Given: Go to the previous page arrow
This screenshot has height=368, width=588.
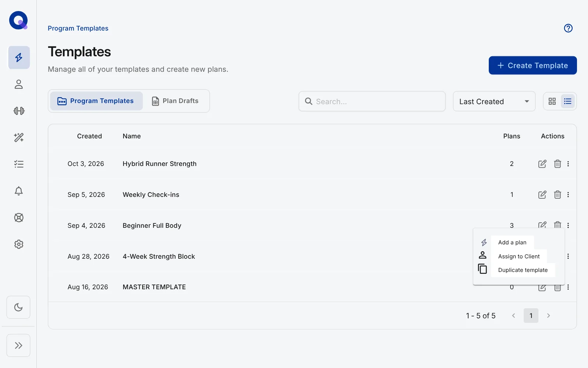Looking at the screenshot, I should 514,316.
